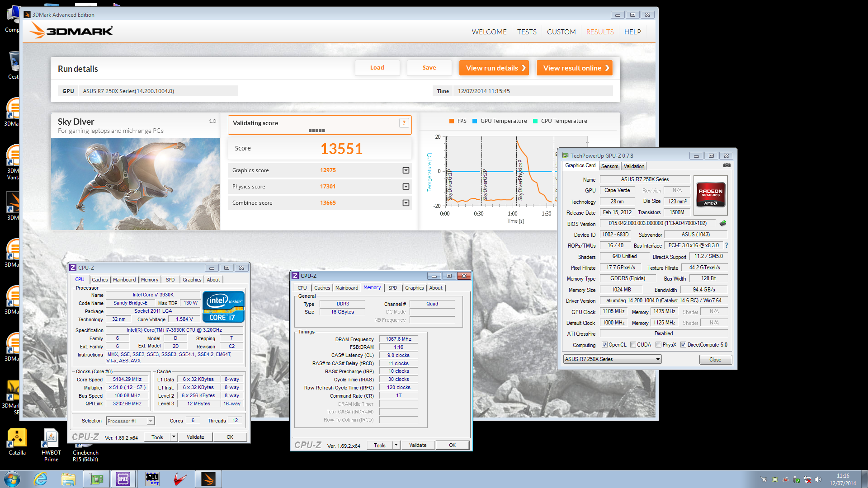
Task: Open the Mainboard tab in left CPU-Z
Action: (x=124, y=280)
